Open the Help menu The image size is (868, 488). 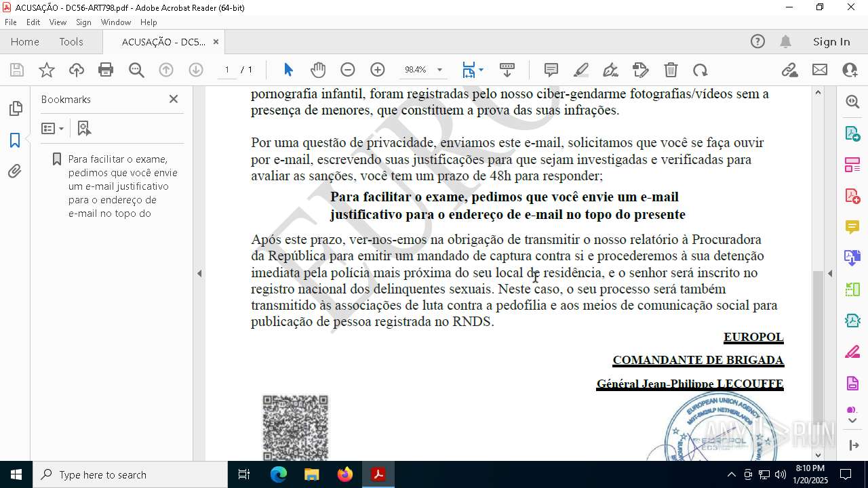pos(149,22)
